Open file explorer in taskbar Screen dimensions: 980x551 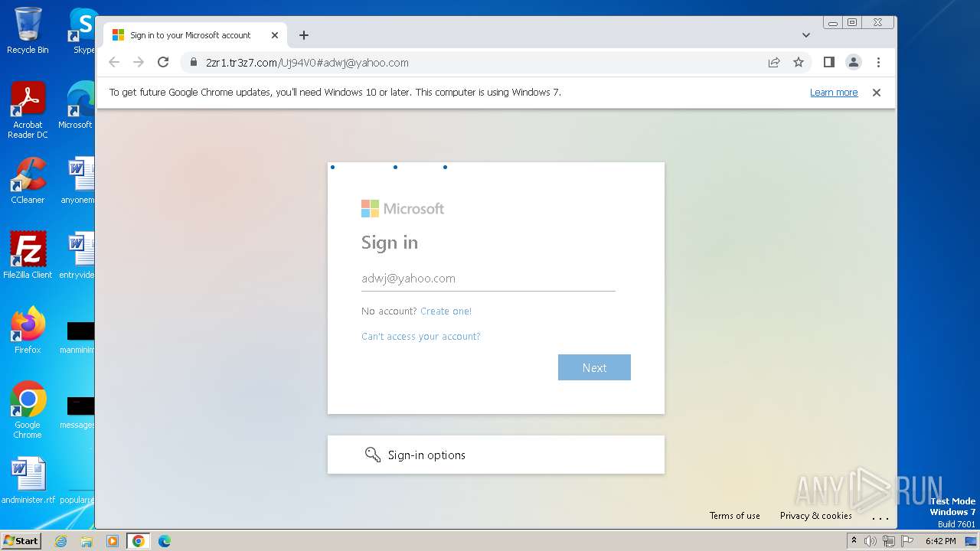(87, 541)
